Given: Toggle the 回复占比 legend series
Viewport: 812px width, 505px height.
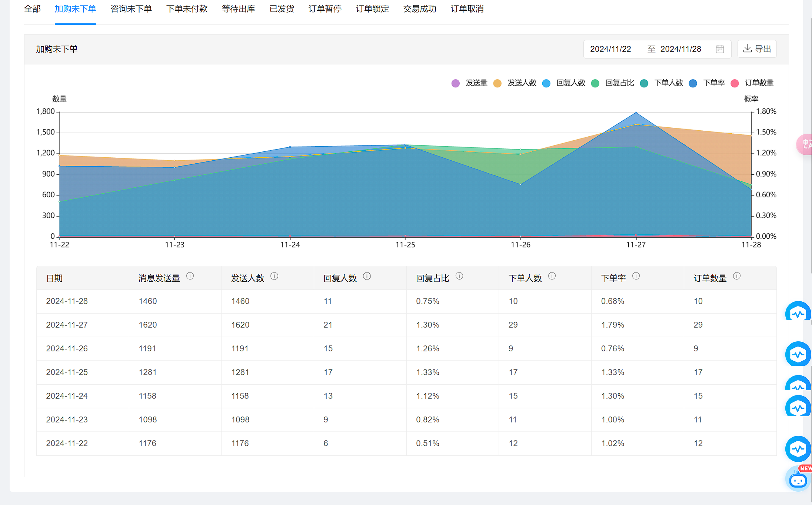Looking at the screenshot, I should pos(613,83).
